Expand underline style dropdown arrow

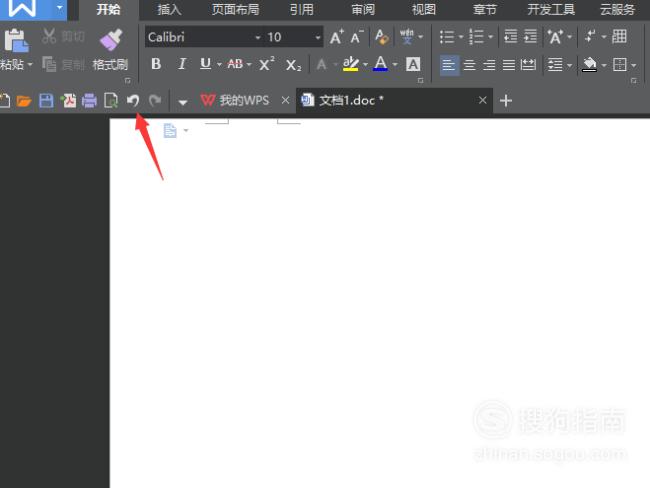click(219, 64)
